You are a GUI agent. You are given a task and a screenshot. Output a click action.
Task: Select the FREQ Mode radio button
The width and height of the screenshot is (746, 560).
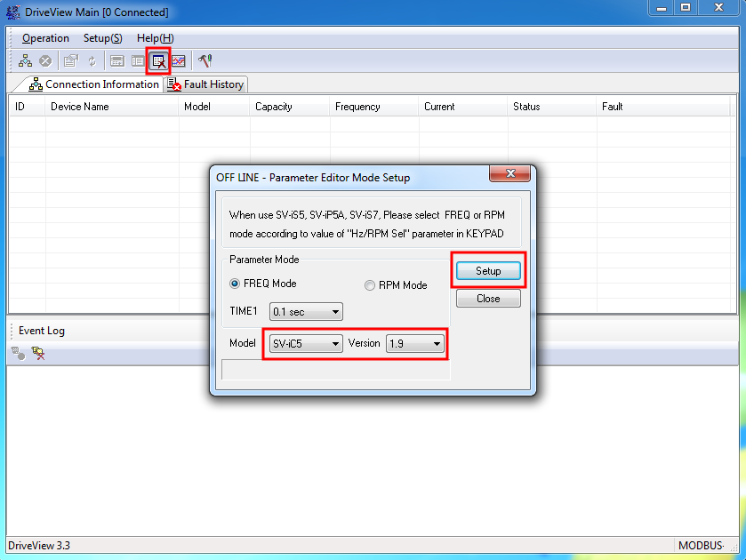pos(235,284)
